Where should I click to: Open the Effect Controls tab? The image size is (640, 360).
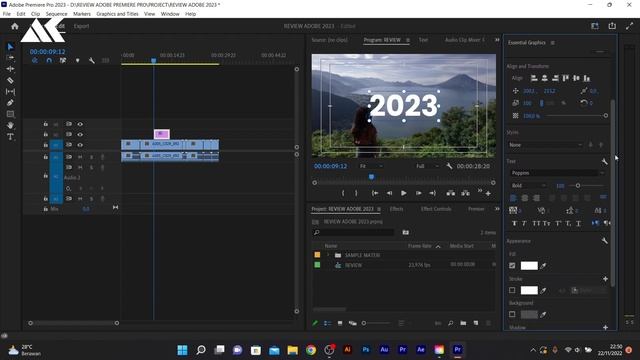tap(436, 209)
